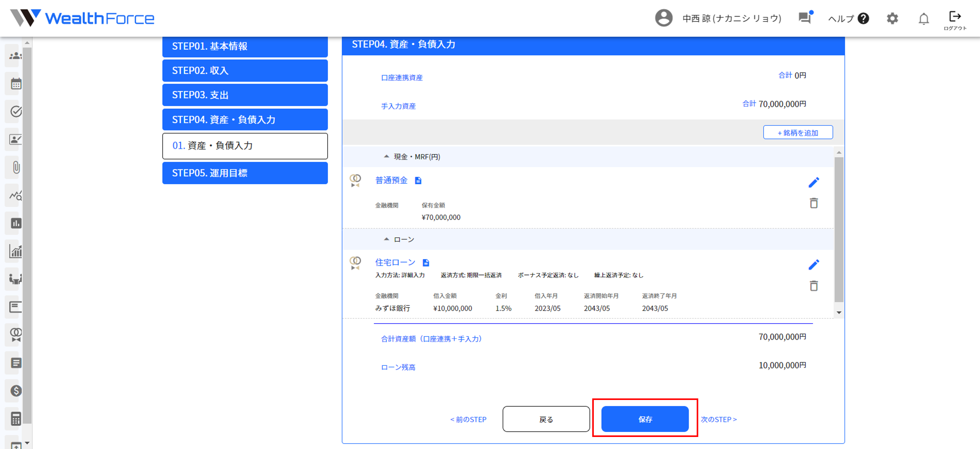Open the square bar chart icon in sidebar
The width and height of the screenshot is (980, 449).
click(16, 223)
